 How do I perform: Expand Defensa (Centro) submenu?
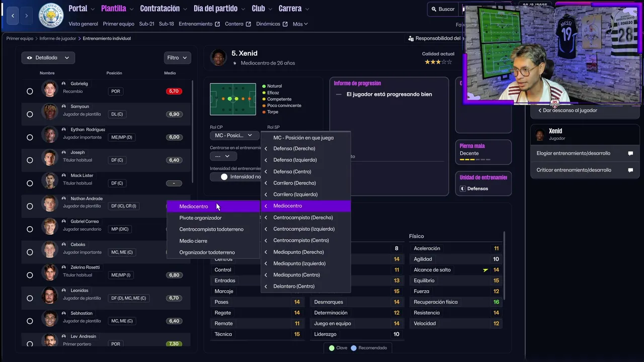pos(305,171)
